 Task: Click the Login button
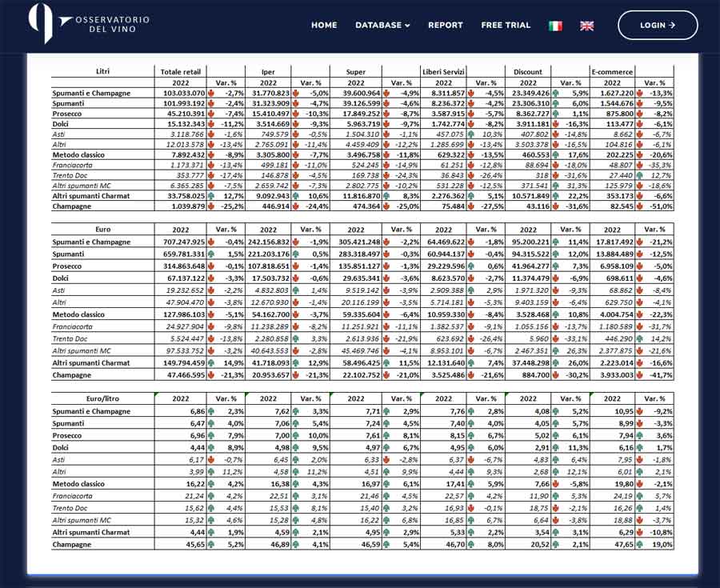pyautogui.click(x=658, y=26)
